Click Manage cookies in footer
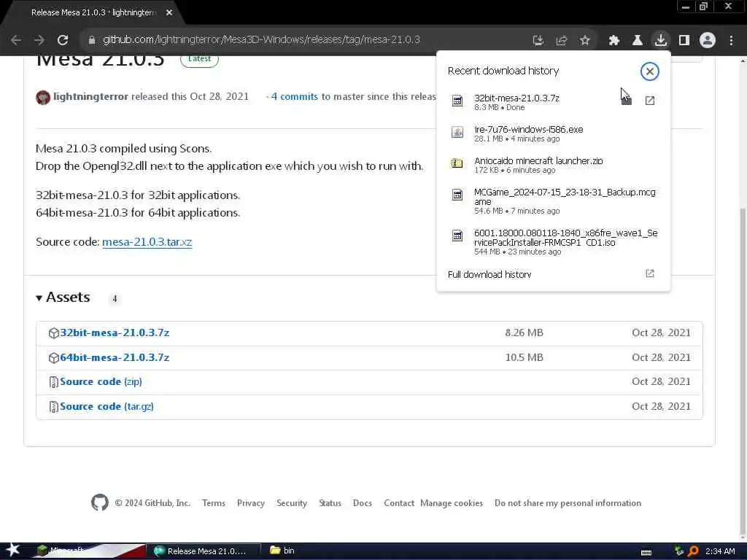747x560 pixels. point(451,503)
